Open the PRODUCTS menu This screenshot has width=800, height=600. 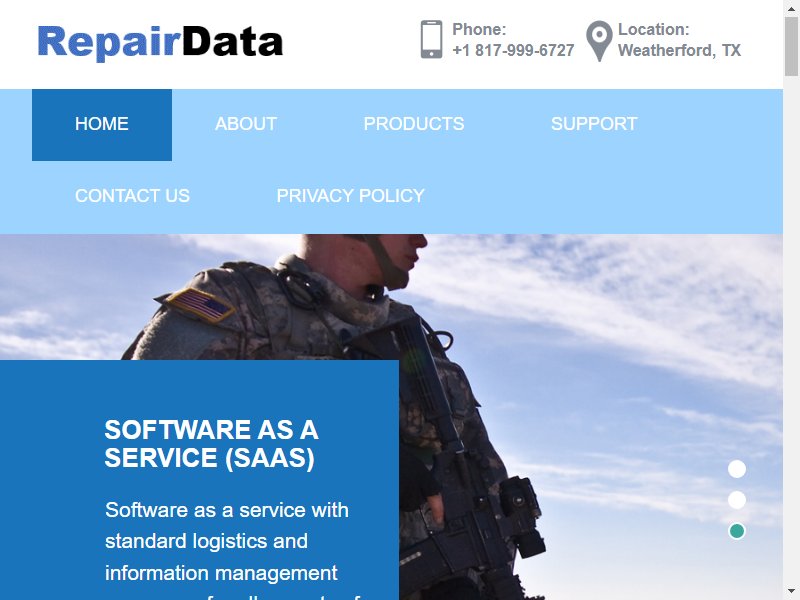click(x=414, y=124)
